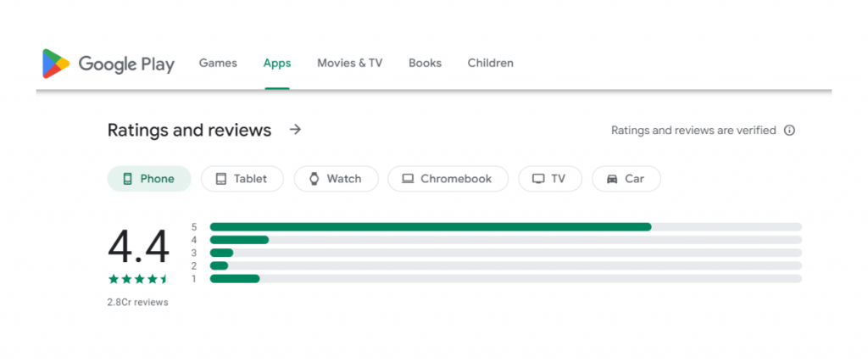The height and width of the screenshot is (362, 868).
Task: Click the 'Ratings and reviews are verified' text
Action: pos(693,131)
